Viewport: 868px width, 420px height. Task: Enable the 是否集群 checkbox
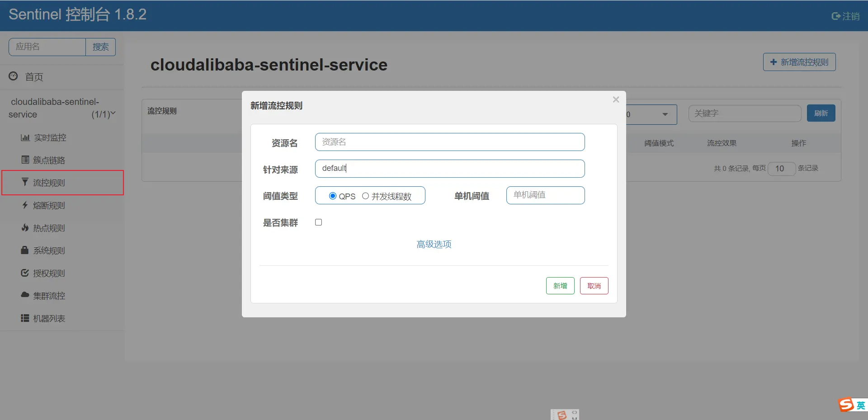click(319, 222)
